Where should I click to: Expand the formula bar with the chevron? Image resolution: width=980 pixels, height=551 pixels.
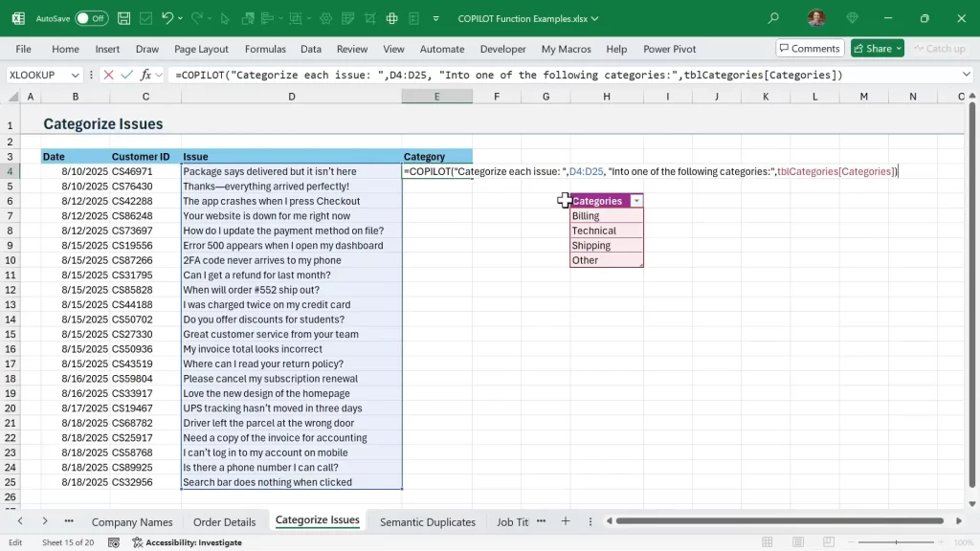point(966,75)
